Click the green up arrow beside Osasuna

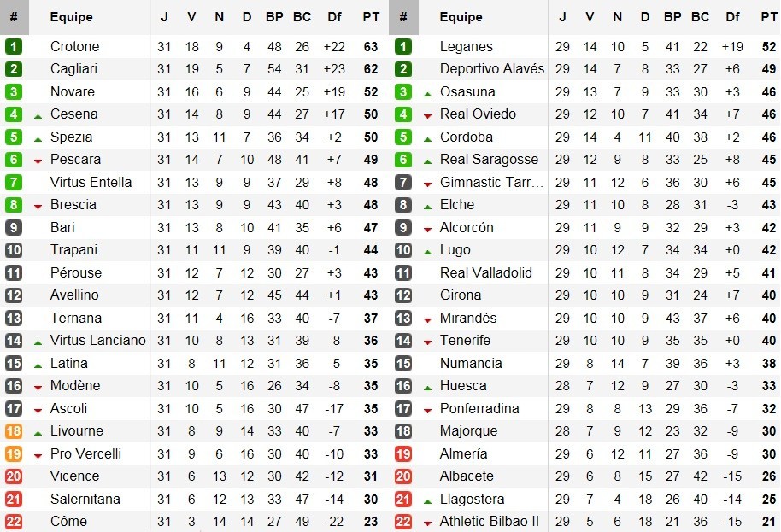click(427, 93)
